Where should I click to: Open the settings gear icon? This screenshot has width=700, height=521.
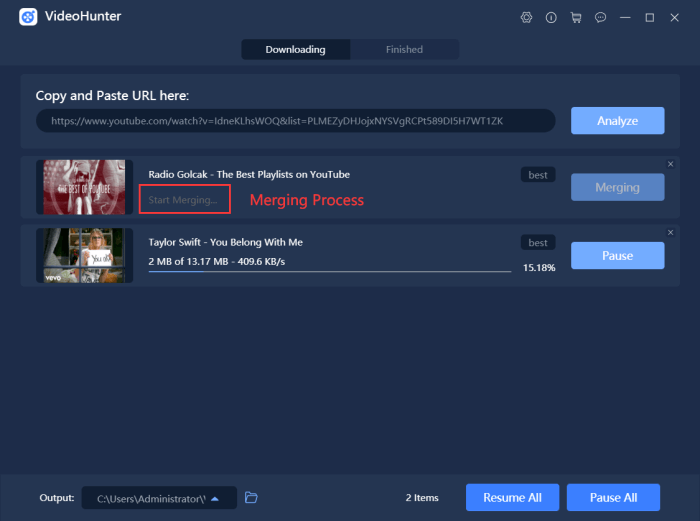527,18
